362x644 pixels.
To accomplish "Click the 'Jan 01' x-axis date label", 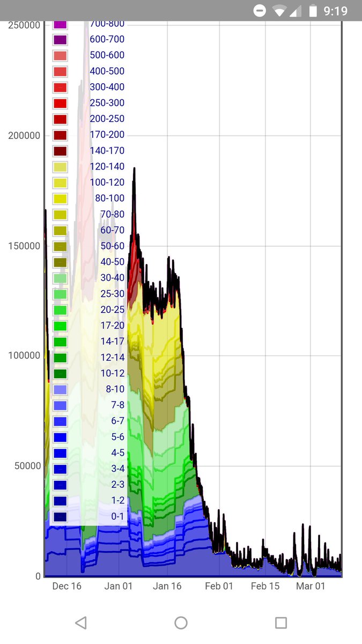I will click(119, 586).
